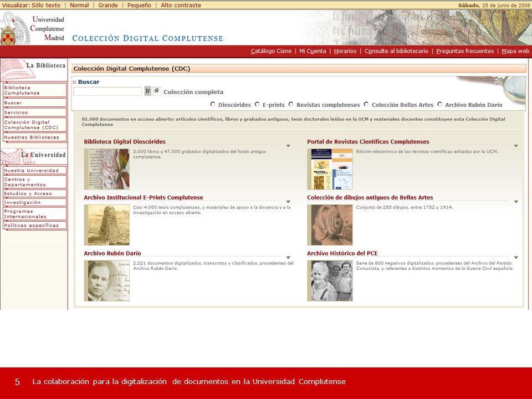Expand Portal de Revistas Científicas arrow
Screen dimensions: 532x399
click(x=516, y=146)
